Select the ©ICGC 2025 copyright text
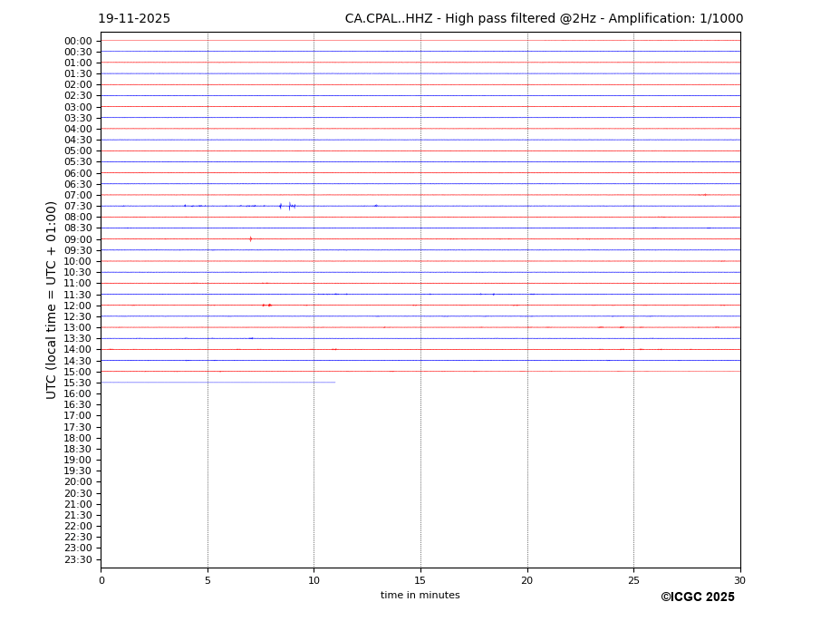 [x=697, y=597]
